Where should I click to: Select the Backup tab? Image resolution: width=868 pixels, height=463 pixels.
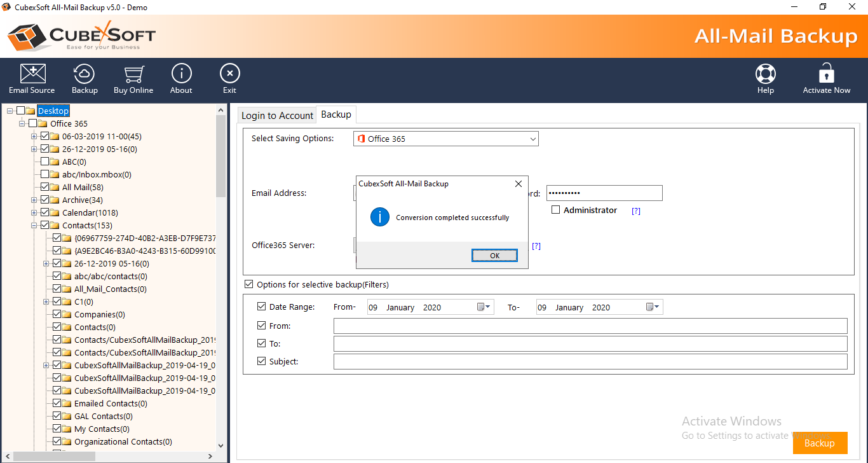[x=336, y=114]
